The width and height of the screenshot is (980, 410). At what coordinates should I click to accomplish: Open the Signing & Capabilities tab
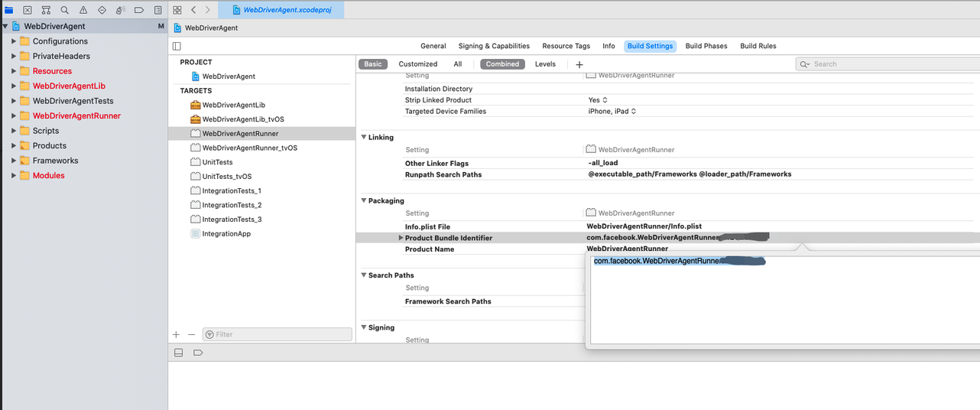[x=494, y=46]
